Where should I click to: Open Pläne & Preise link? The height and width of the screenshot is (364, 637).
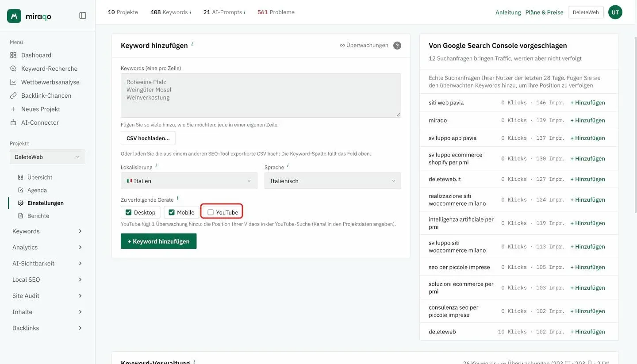click(545, 12)
